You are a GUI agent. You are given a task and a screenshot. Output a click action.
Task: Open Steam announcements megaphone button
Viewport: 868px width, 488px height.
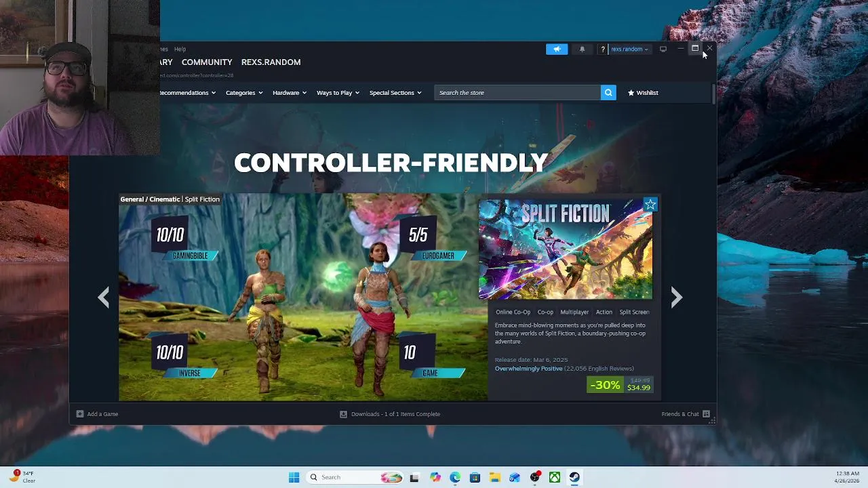(x=557, y=49)
